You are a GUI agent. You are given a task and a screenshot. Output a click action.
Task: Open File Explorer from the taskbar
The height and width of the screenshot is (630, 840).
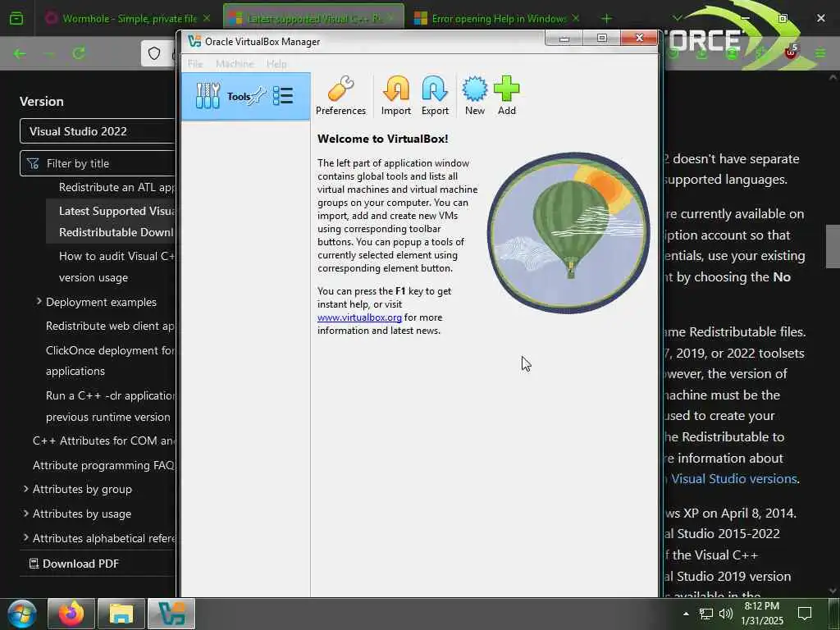(x=121, y=614)
